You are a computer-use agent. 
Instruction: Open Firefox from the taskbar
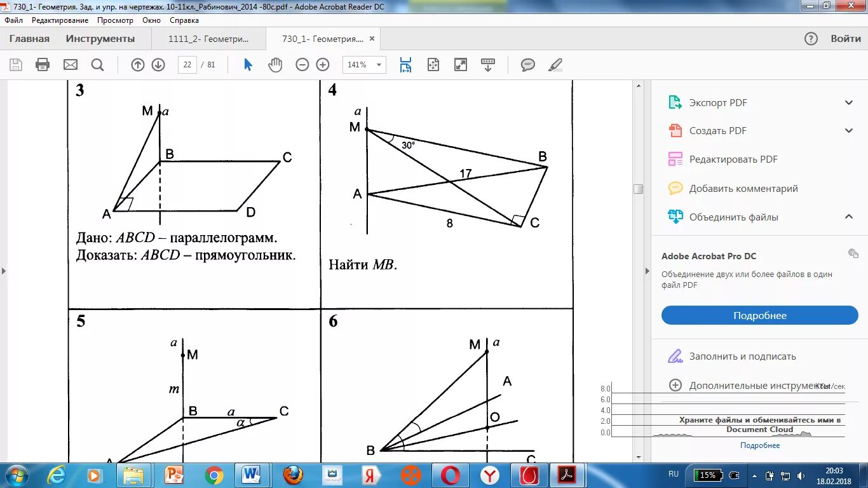(293, 475)
